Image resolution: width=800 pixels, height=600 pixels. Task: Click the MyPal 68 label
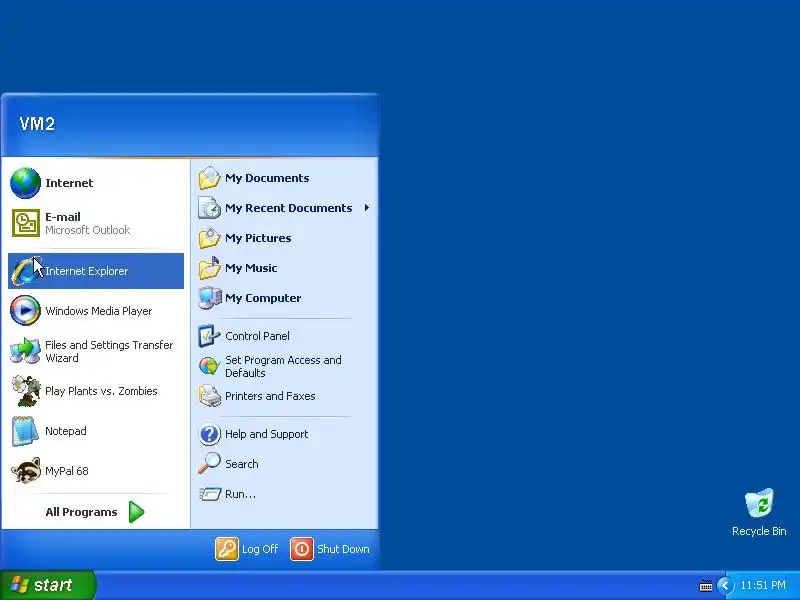pyautogui.click(x=66, y=471)
